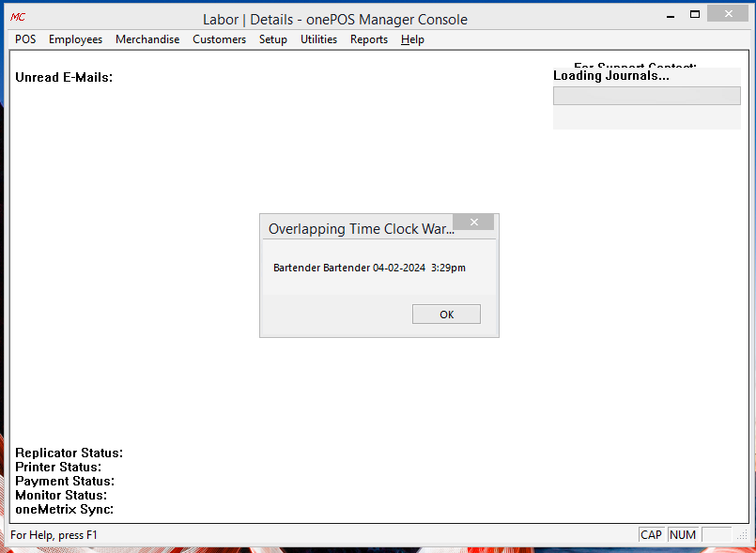Open the Customers menu
This screenshot has width=756, height=553.
point(220,39)
